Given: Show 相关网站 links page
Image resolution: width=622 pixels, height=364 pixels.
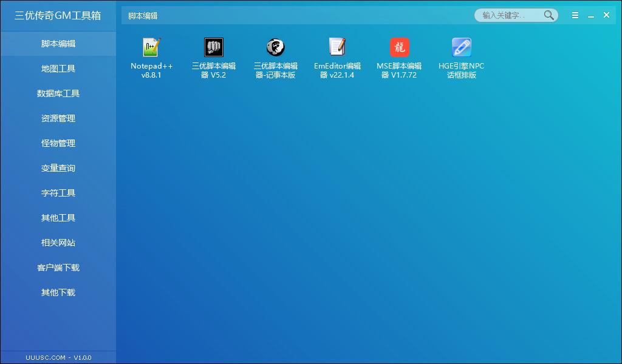Looking at the screenshot, I should point(58,243).
